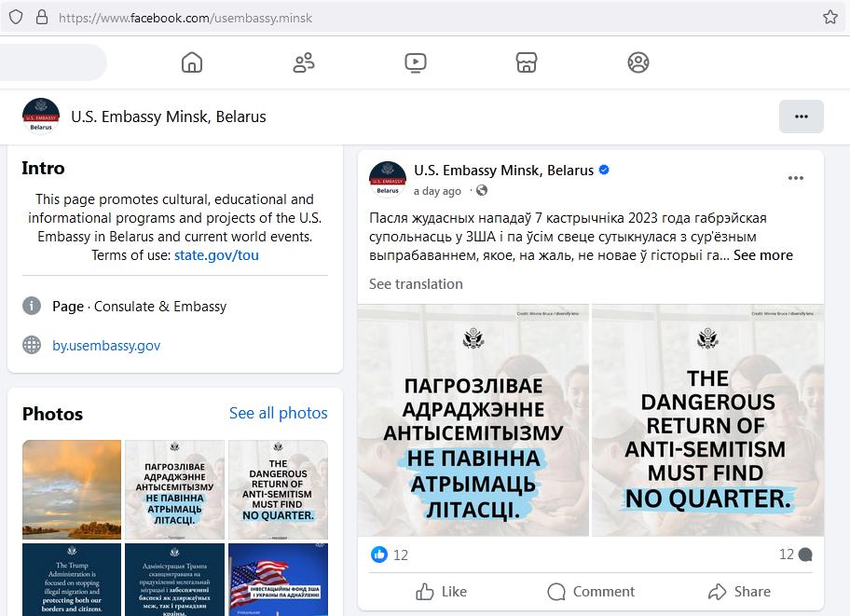Click the Comment button on the post

[591, 592]
